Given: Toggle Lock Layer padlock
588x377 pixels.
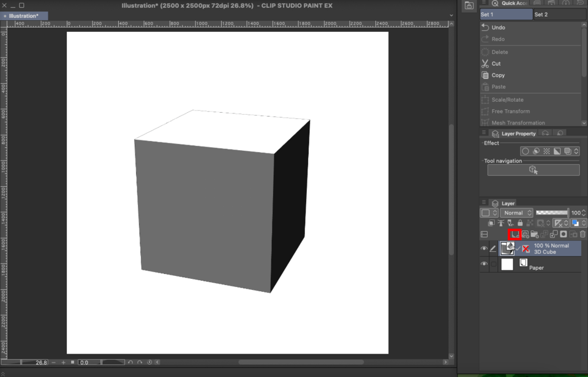Looking at the screenshot, I should [x=520, y=223].
